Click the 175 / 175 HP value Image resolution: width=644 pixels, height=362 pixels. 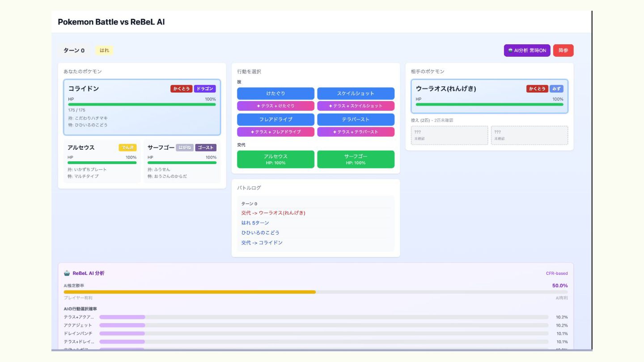click(x=76, y=110)
